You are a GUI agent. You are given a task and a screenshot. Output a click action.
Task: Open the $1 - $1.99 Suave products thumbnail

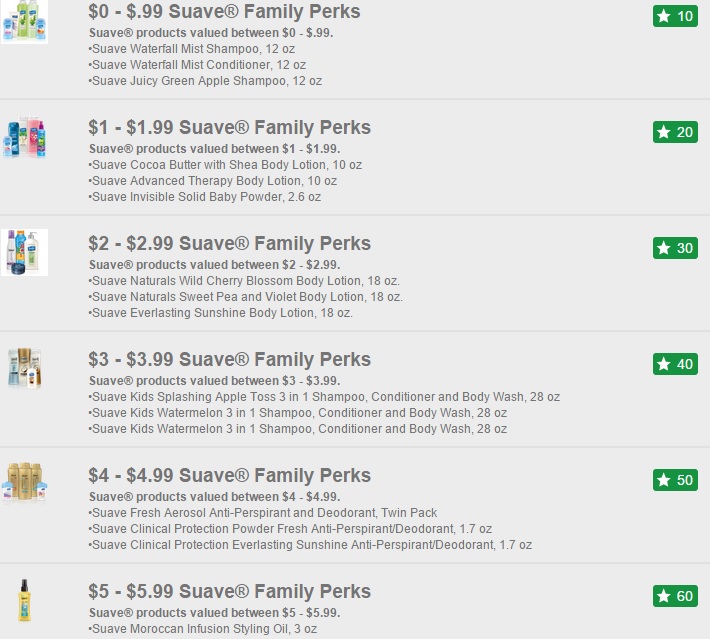click(24, 137)
